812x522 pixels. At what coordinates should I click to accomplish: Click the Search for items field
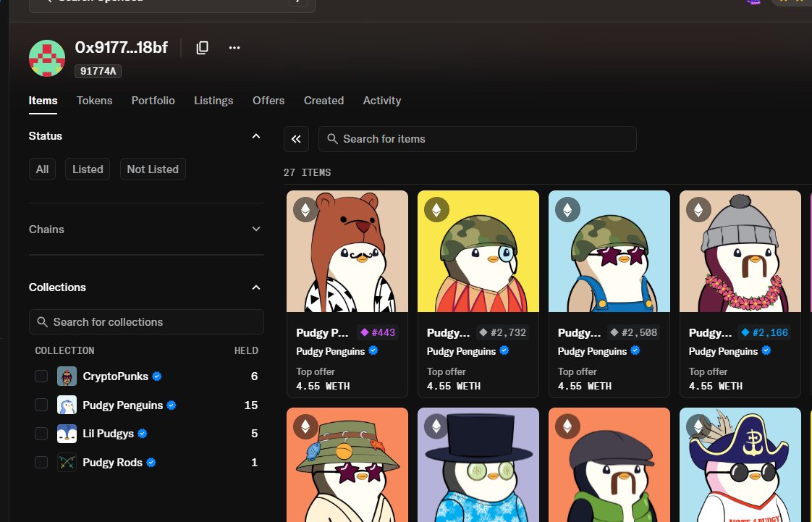tap(478, 139)
